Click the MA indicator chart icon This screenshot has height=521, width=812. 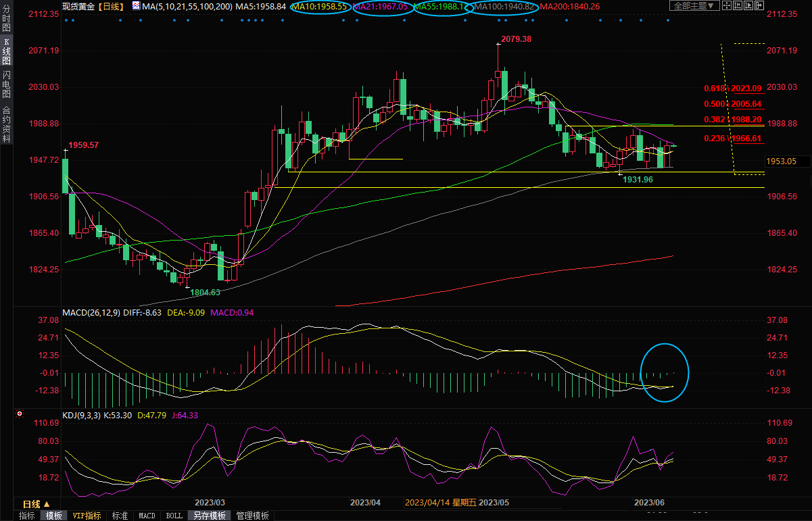point(136,6)
